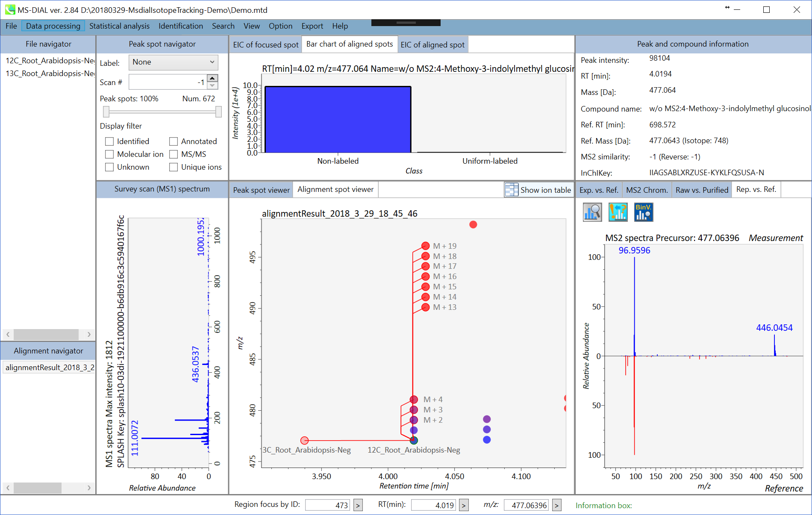Image resolution: width=812 pixels, height=515 pixels.
Task: Click the m/z input field
Action: [x=526, y=505]
